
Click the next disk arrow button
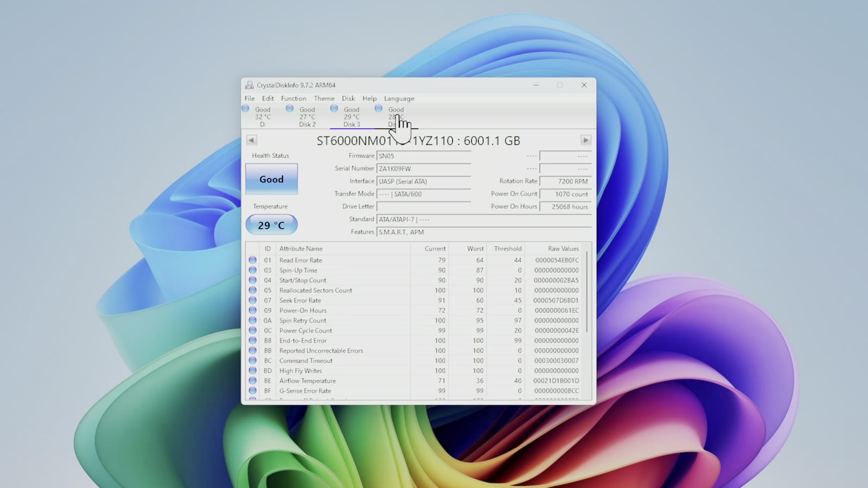(x=586, y=140)
